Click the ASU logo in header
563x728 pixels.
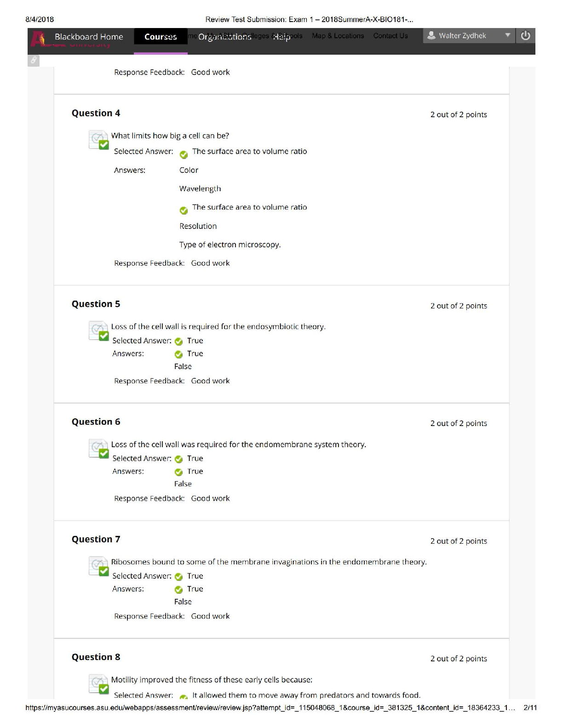(38, 39)
